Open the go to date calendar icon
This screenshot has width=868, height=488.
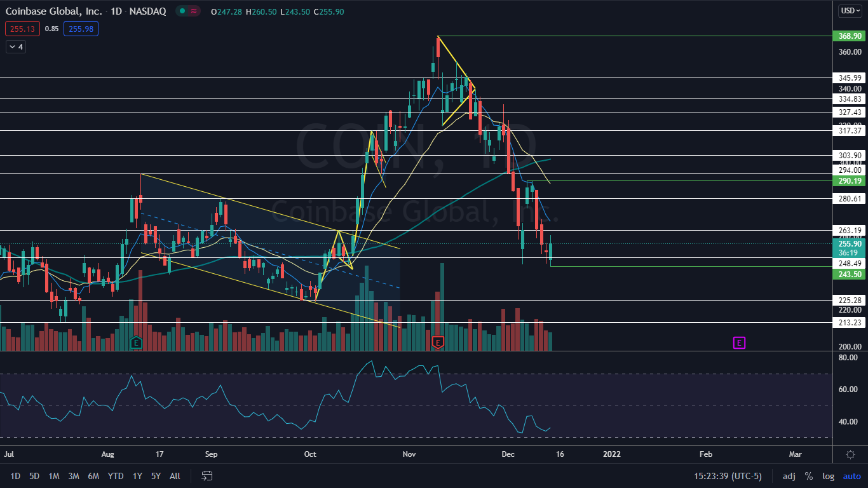[207, 476]
